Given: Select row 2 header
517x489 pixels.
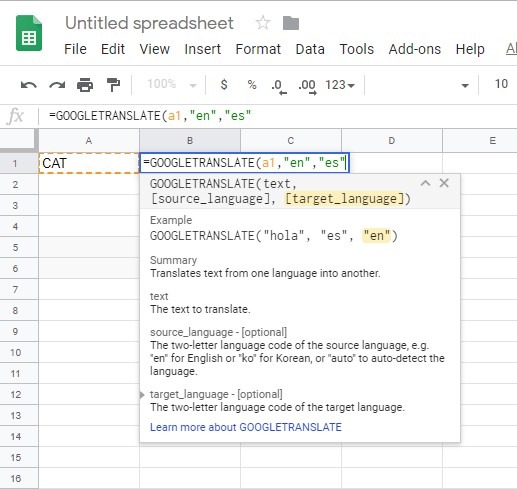Looking at the screenshot, I should click(x=19, y=184).
